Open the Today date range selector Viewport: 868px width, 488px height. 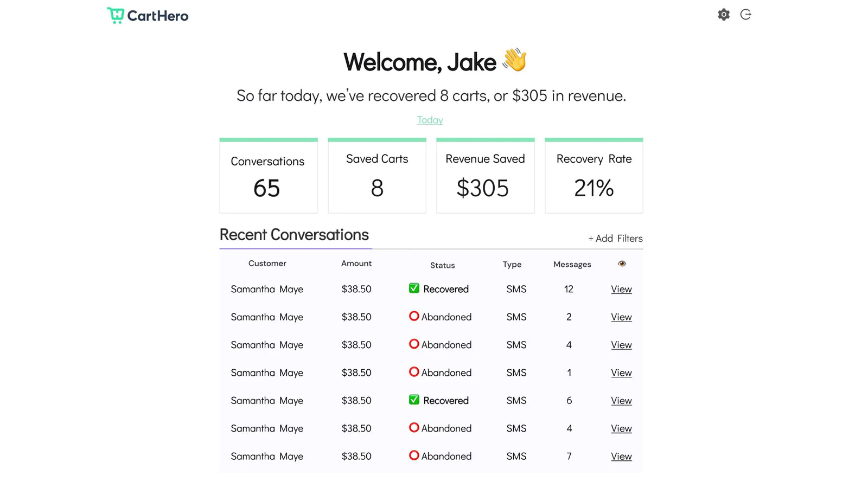click(x=430, y=120)
